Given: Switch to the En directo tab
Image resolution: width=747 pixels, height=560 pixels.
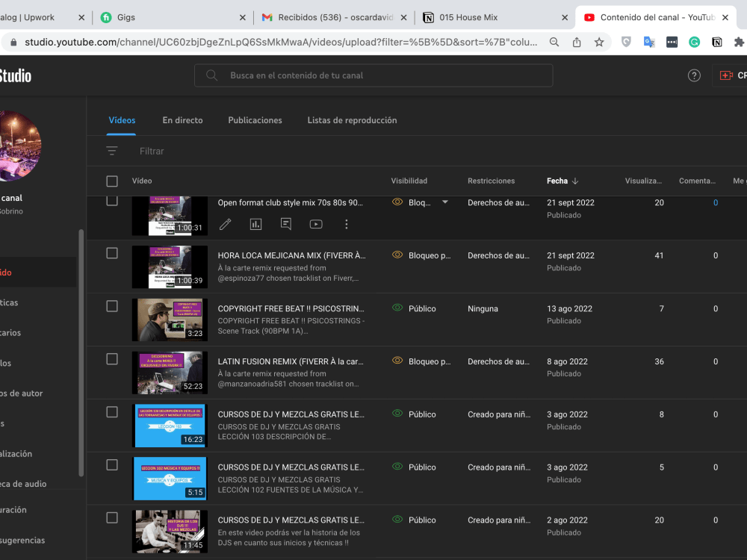Looking at the screenshot, I should tap(182, 120).
